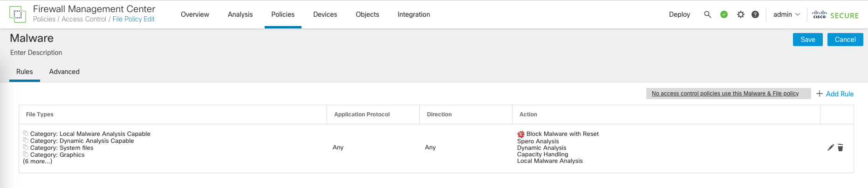Check the green deployment status icon
The width and height of the screenshot is (868, 188).
point(724,14)
